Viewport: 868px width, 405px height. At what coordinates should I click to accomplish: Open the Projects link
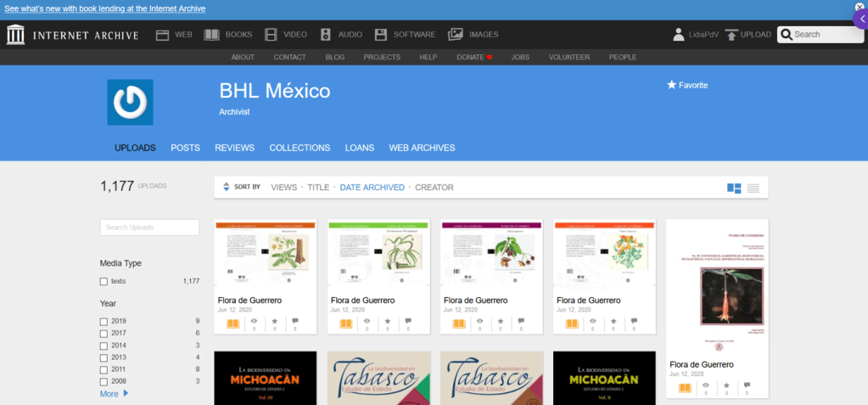tap(382, 57)
